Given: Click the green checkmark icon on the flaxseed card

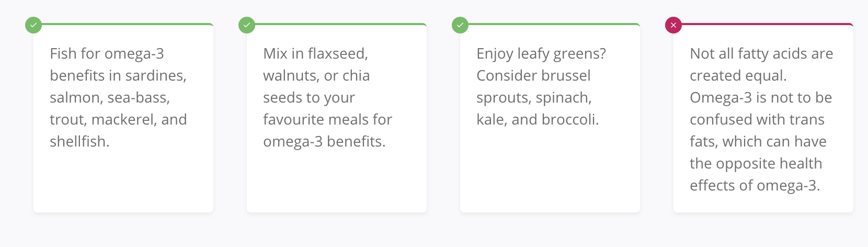Looking at the screenshot, I should coord(247,25).
